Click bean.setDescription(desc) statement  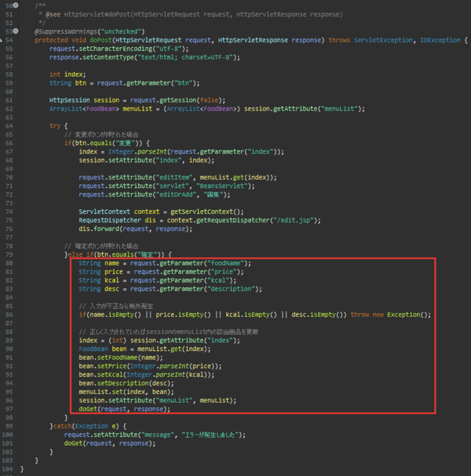pos(126,383)
